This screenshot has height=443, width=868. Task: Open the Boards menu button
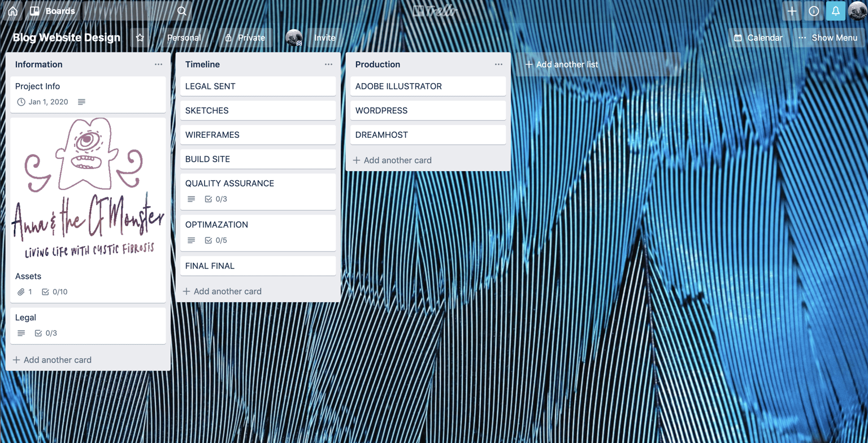(53, 11)
